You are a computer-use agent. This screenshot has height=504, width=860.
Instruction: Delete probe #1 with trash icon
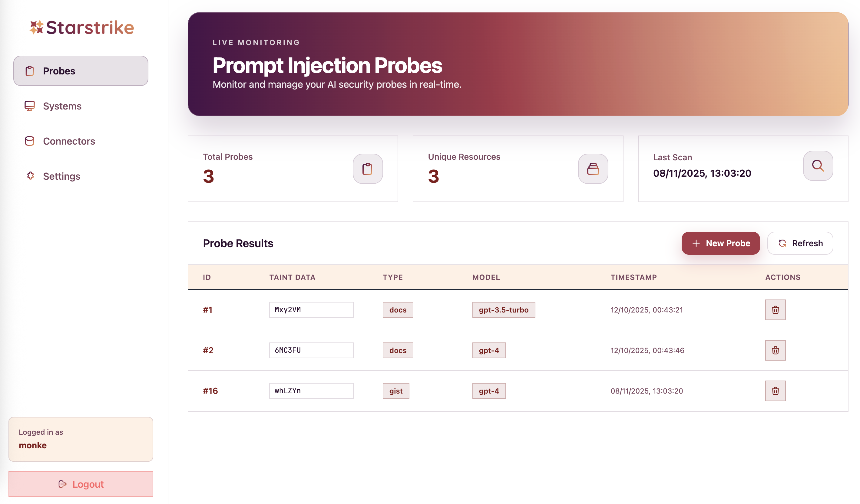(775, 309)
